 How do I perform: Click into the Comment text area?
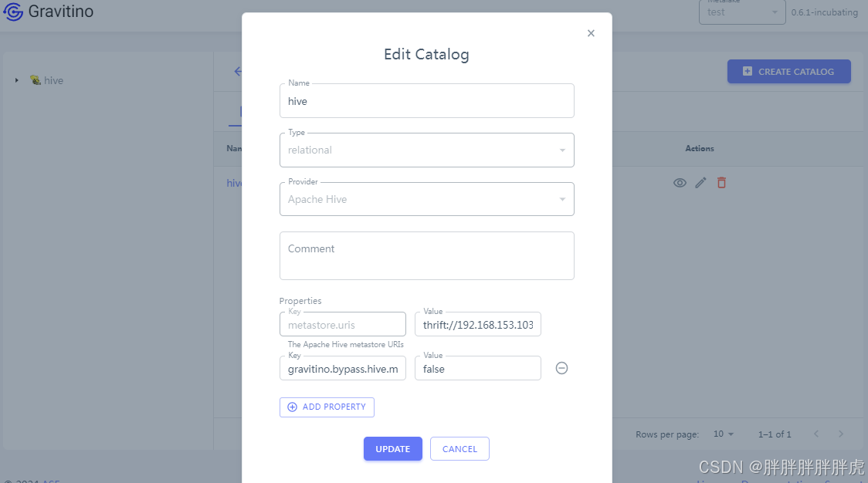click(426, 255)
